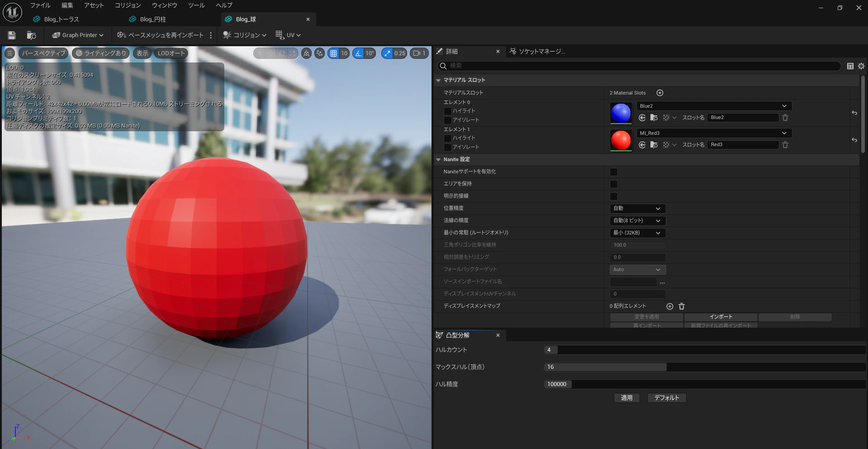Click the マックスハル(頂点) slider
Viewport: 868px width, 449px height.
[705, 367]
